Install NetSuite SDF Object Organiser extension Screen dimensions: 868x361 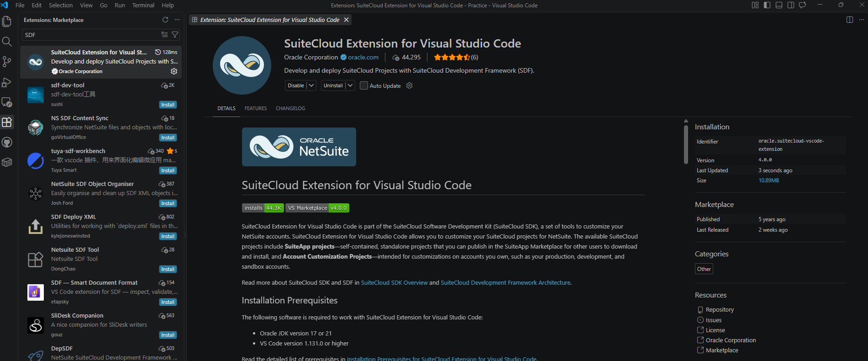168,203
